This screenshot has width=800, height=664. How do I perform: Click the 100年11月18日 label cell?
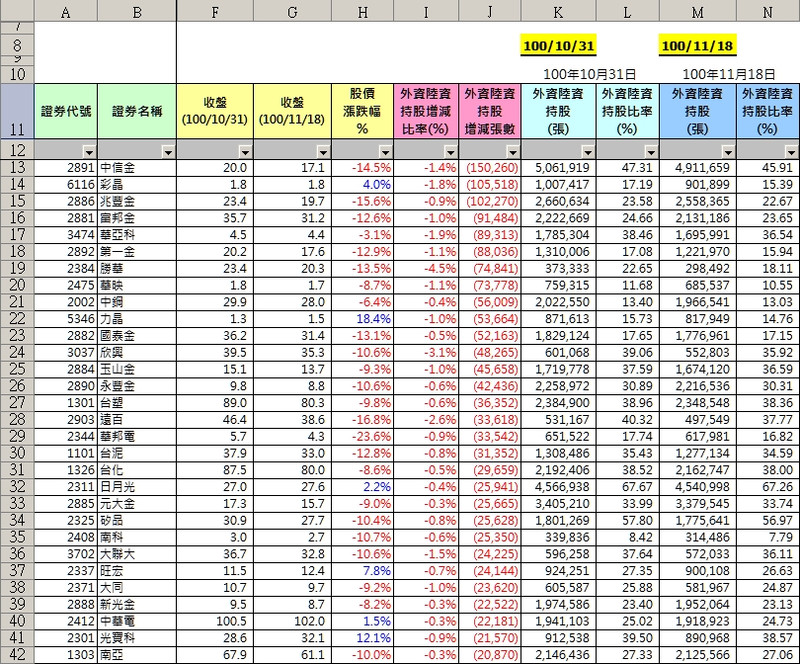click(x=729, y=75)
